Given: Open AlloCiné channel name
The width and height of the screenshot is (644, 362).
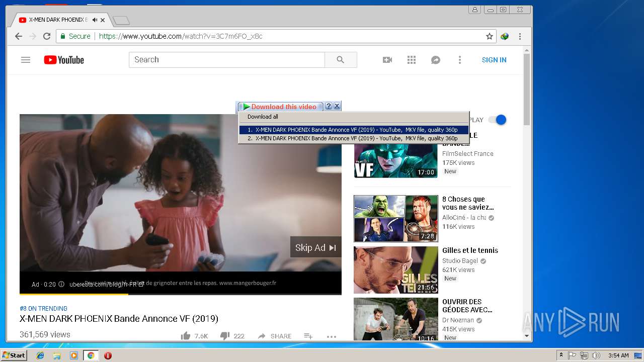Looking at the screenshot, I should (x=464, y=218).
